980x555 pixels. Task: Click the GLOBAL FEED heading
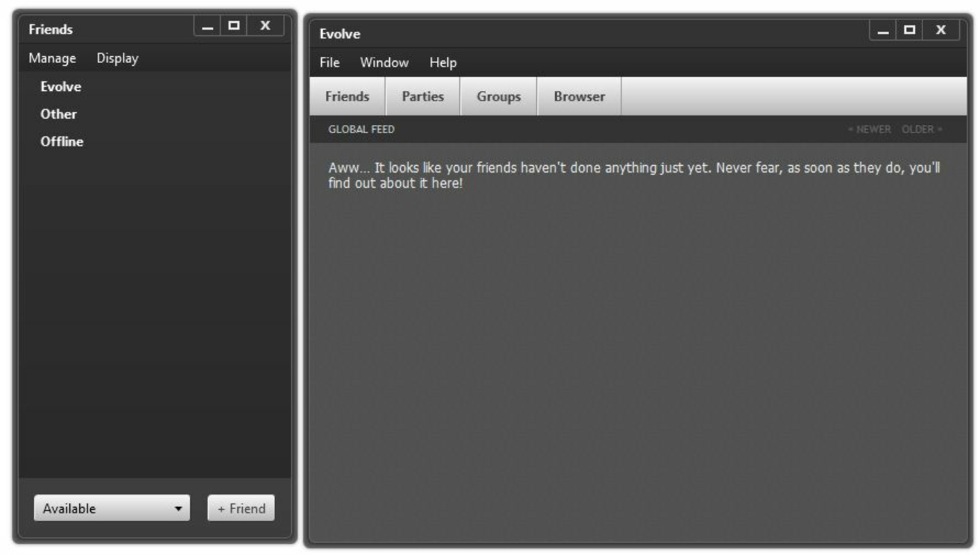pyautogui.click(x=361, y=129)
